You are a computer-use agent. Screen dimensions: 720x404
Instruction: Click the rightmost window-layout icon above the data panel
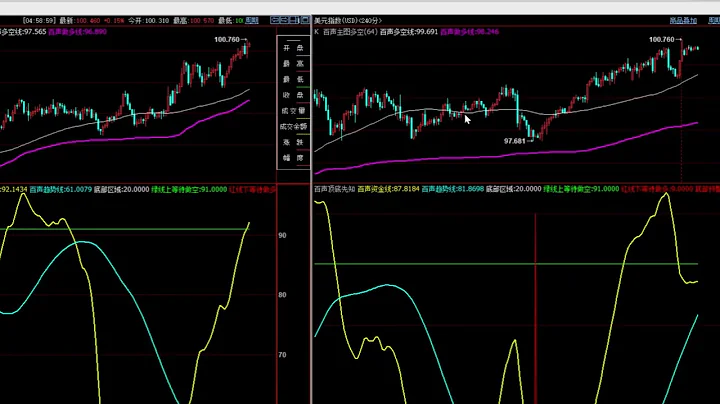tap(304, 20)
